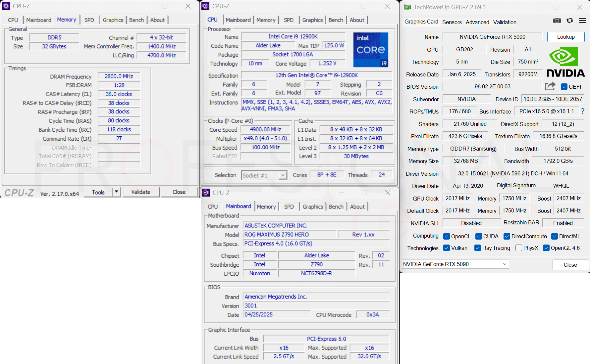The width and height of the screenshot is (590, 364).
Task: Open the Bench tab in the CPU-Z Memory window
Action: coord(136,20)
